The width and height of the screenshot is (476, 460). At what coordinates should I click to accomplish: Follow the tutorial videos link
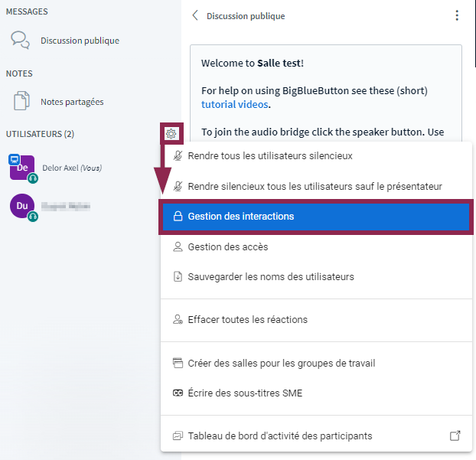(x=235, y=104)
